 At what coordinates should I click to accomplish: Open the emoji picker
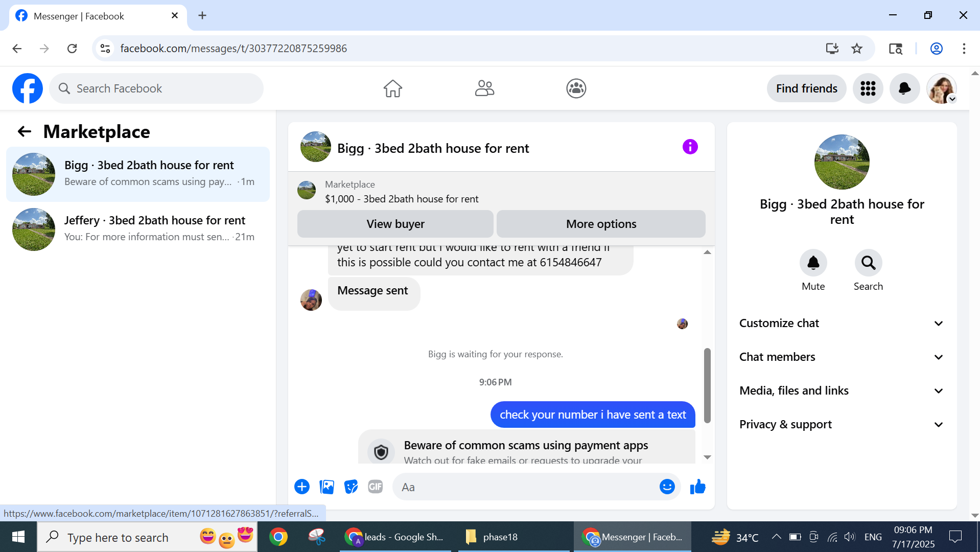point(667,487)
